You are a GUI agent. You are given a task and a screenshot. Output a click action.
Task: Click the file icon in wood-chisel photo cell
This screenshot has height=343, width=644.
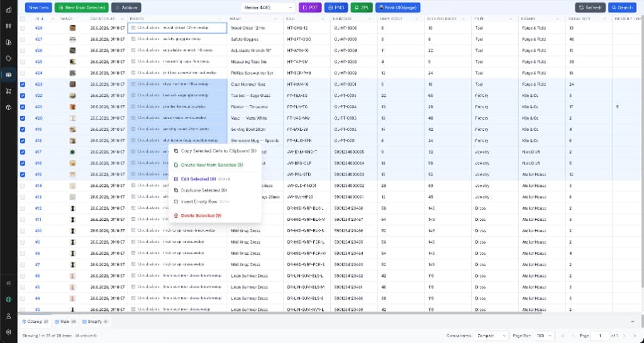(133, 28)
